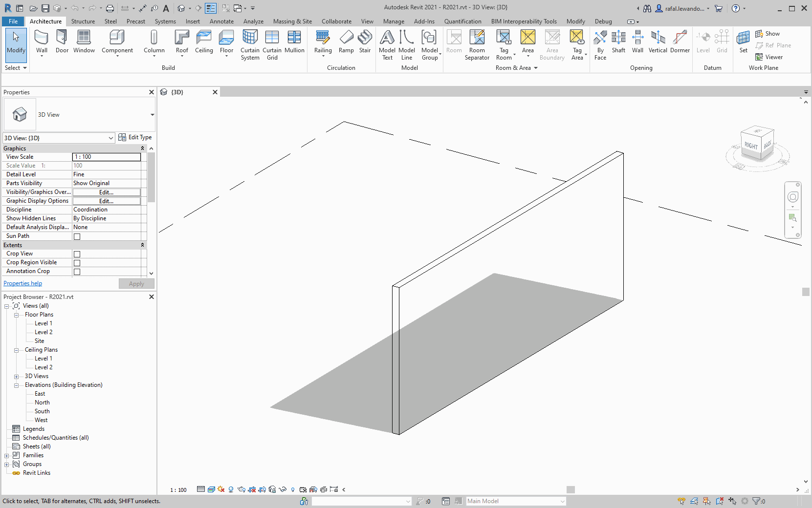Enable the Sun Path checkbox
Viewport: 812px width, 508px height.
(x=76, y=236)
